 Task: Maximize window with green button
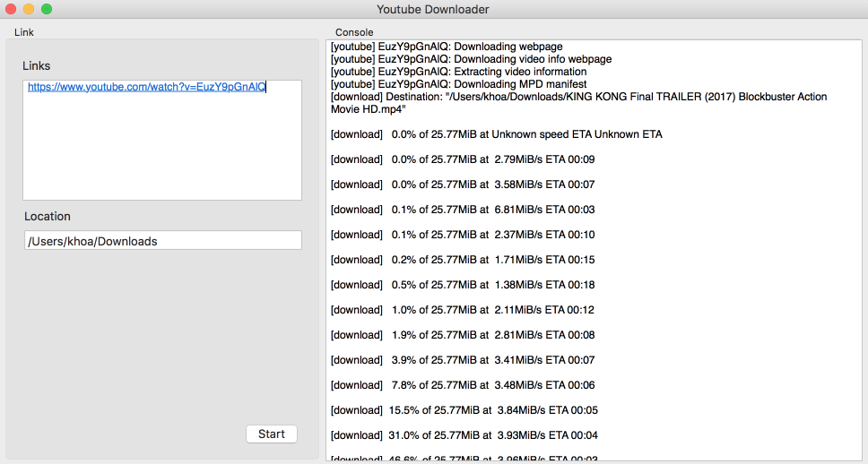pyautogui.click(x=47, y=9)
